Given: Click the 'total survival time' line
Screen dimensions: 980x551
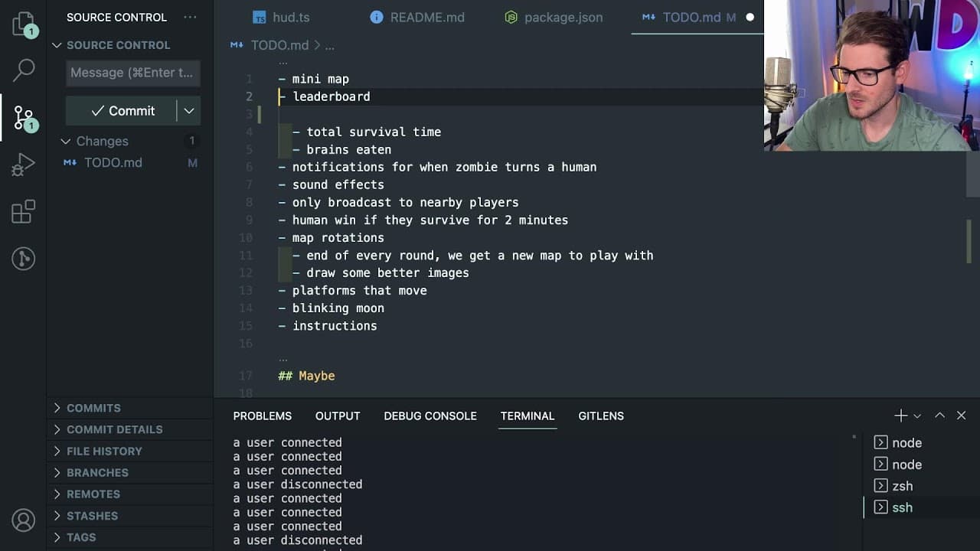Looking at the screenshot, I should 374,132.
